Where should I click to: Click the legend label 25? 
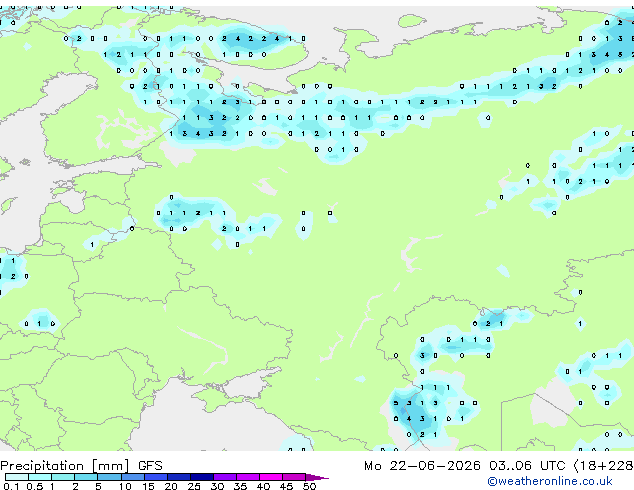(x=194, y=486)
